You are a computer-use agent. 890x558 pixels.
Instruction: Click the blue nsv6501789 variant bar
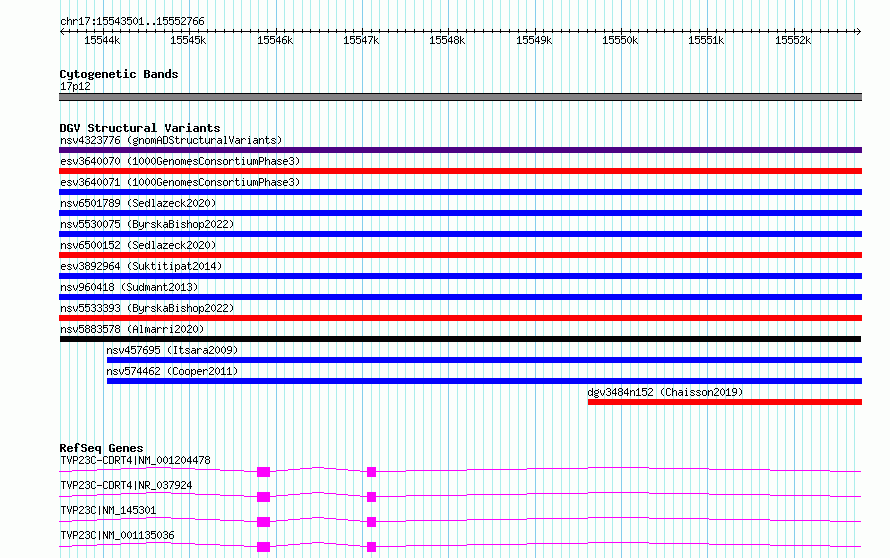tap(460, 213)
